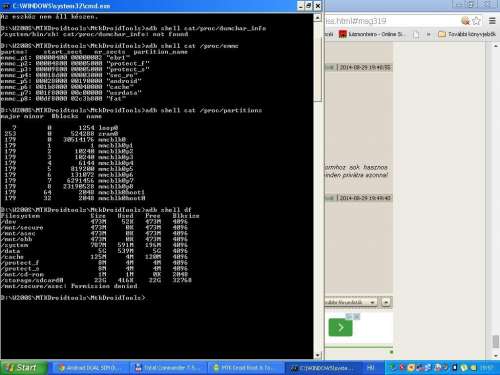Click the last cmd prompt line
The height and width of the screenshot is (375, 500).
(73, 297)
